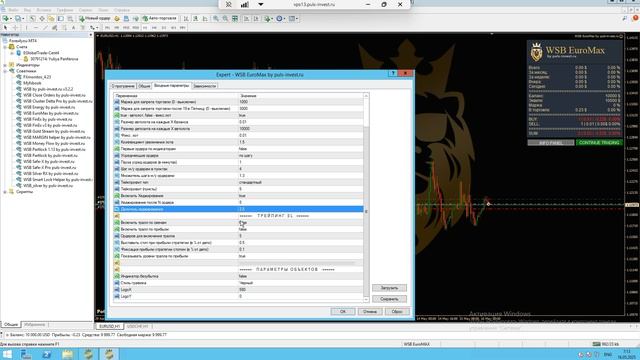Click the parameter list scroll-down arrow
This screenshot has width=640, height=360.
pyautogui.click(x=366, y=300)
